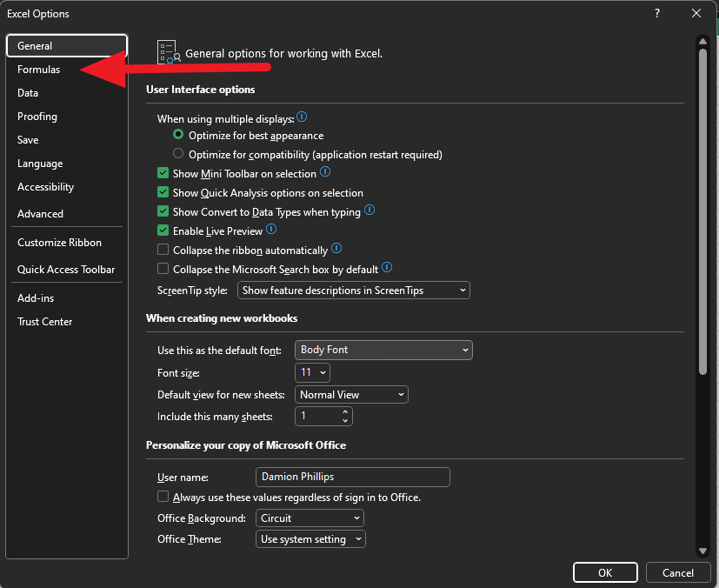Open the Save options category
The width and height of the screenshot is (719, 588).
click(67, 140)
